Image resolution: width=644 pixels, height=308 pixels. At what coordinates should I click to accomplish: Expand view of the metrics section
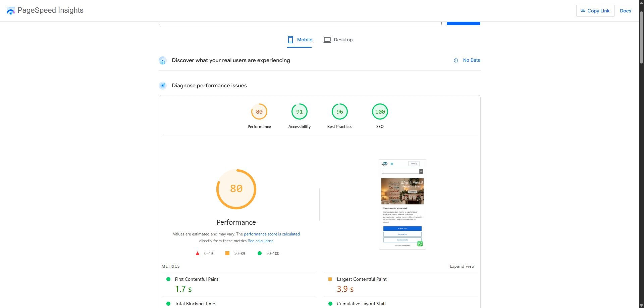click(462, 266)
